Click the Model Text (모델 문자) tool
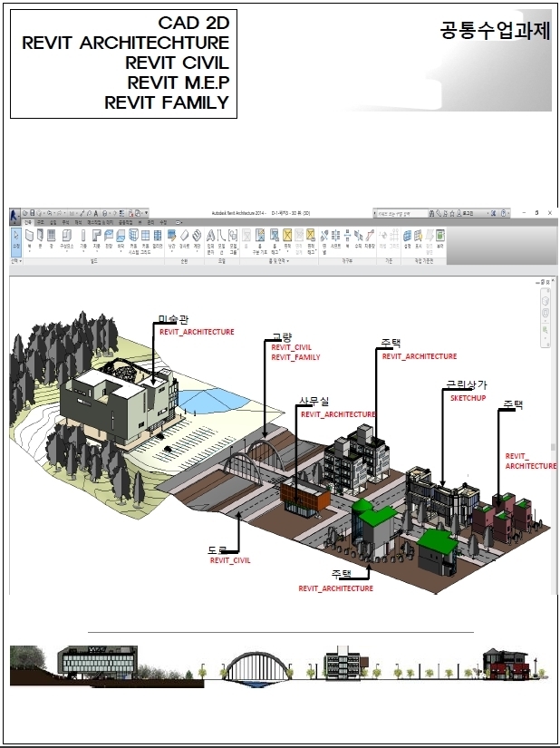 210,241
